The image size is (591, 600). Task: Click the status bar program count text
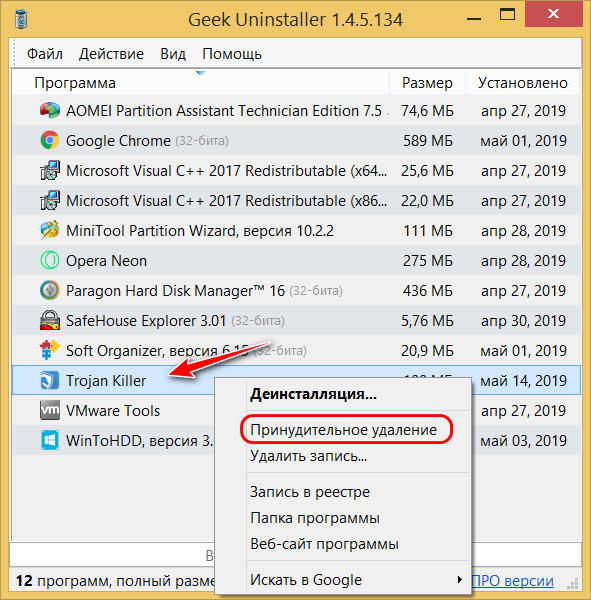(115, 581)
